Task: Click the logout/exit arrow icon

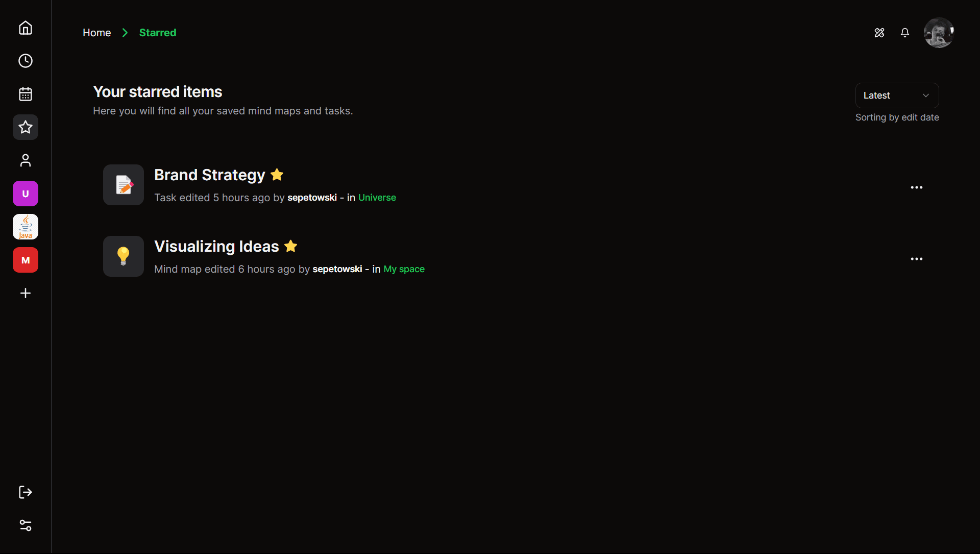Action: tap(26, 492)
